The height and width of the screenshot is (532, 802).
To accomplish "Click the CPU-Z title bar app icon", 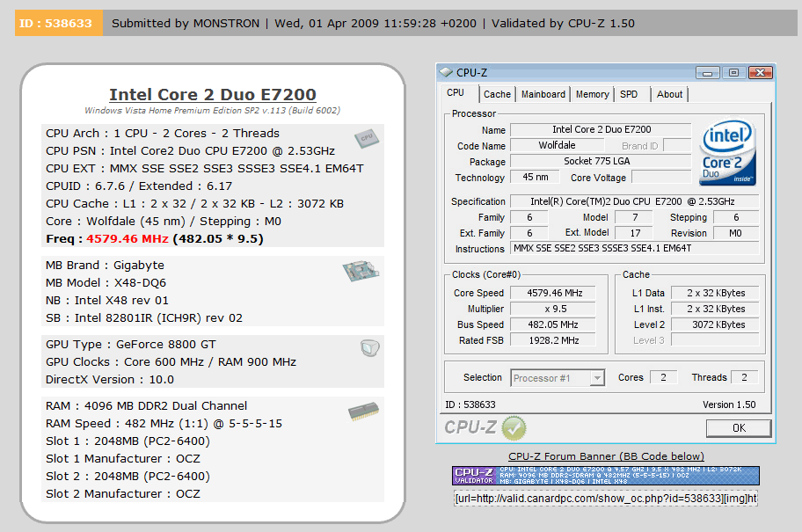I will pyautogui.click(x=446, y=72).
